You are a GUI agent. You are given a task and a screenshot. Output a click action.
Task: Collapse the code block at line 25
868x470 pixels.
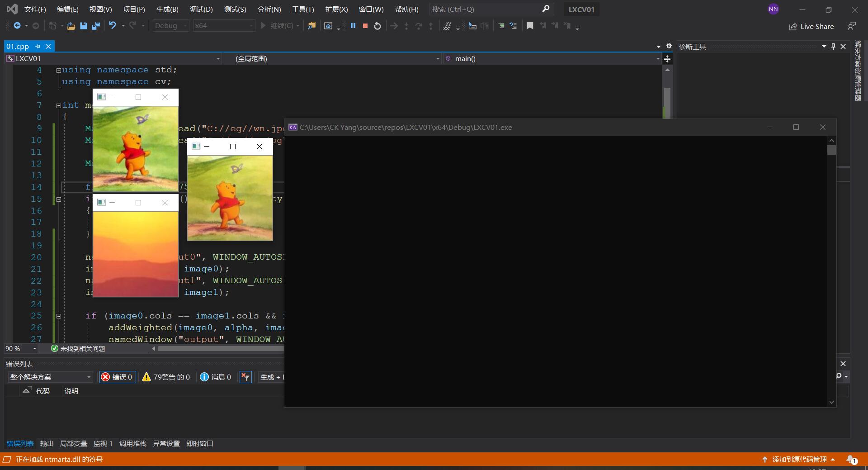click(58, 316)
